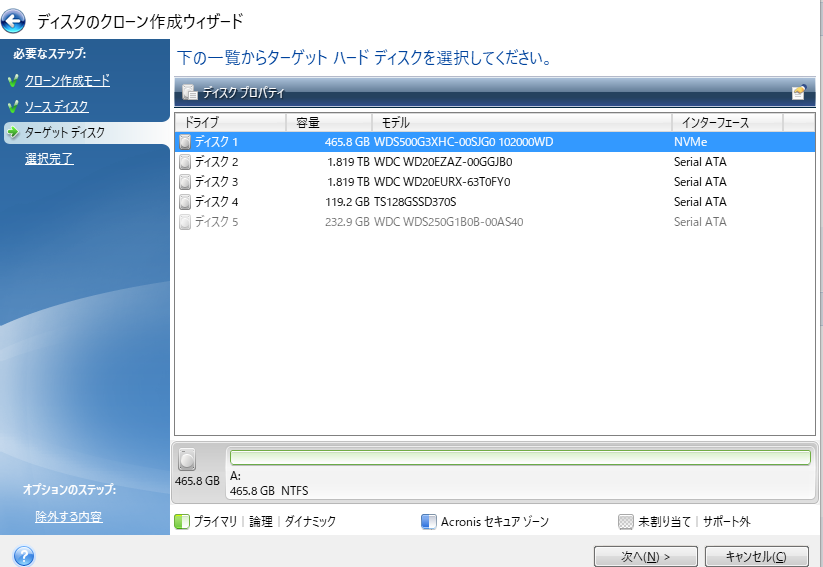Screen dimensions: 823x567
Task: Click the オプションのステップ: heading
Action: pyautogui.click(x=69, y=489)
